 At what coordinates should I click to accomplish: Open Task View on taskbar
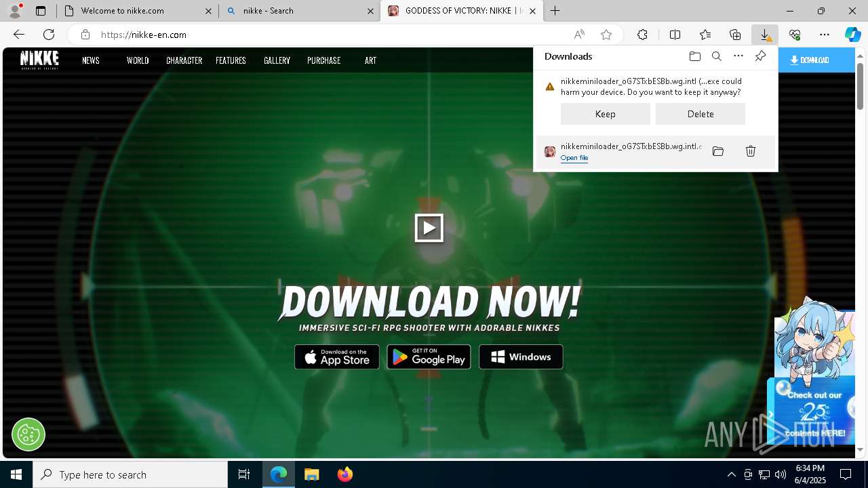(244, 474)
